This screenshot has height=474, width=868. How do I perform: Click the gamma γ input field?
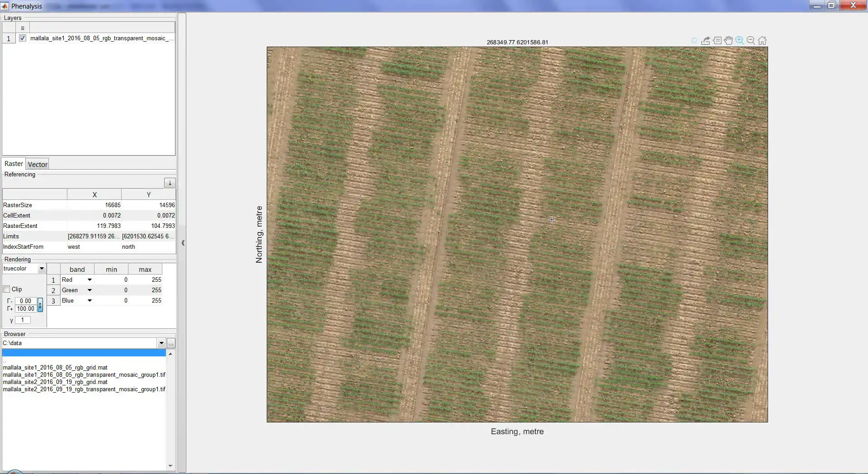point(23,320)
